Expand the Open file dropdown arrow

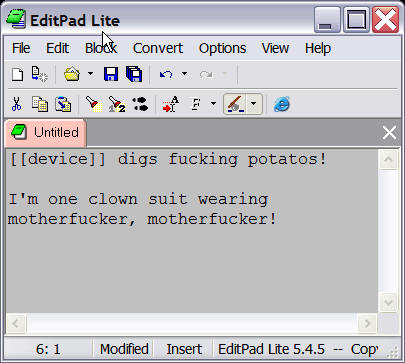tap(90, 74)
